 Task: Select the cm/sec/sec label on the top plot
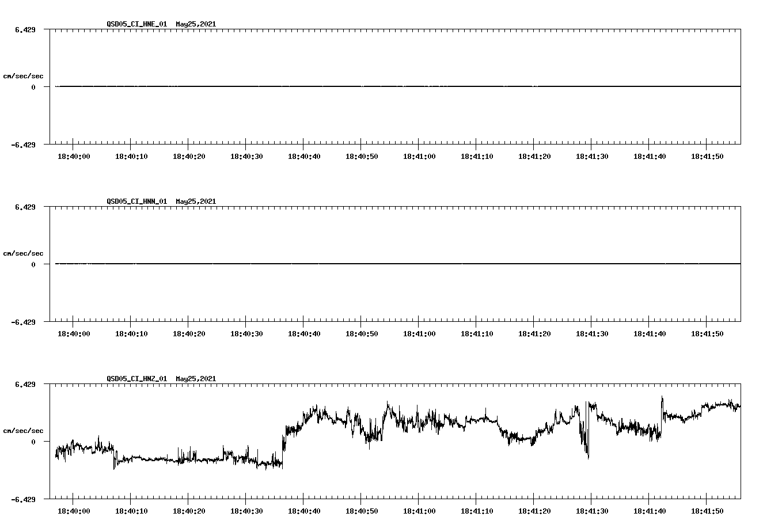coord(24,75)
